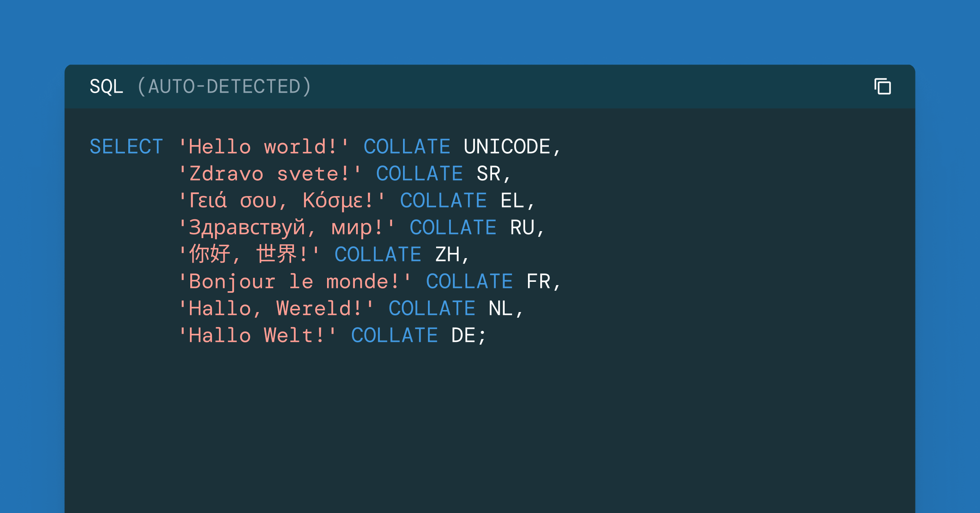Click the Greek 'Γειά σου, Κόσμε!' string
Image resolution: width=980 pixels, height=513 pixels.
click(x=282, y=201)
